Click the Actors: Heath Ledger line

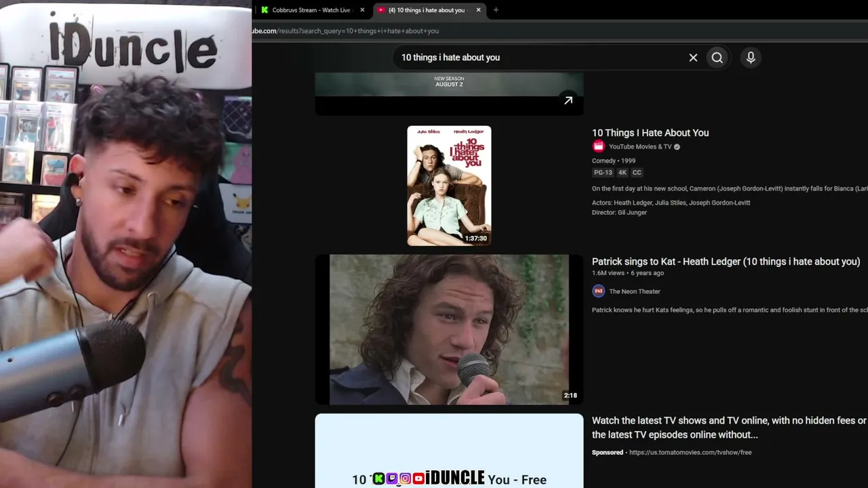671,203
